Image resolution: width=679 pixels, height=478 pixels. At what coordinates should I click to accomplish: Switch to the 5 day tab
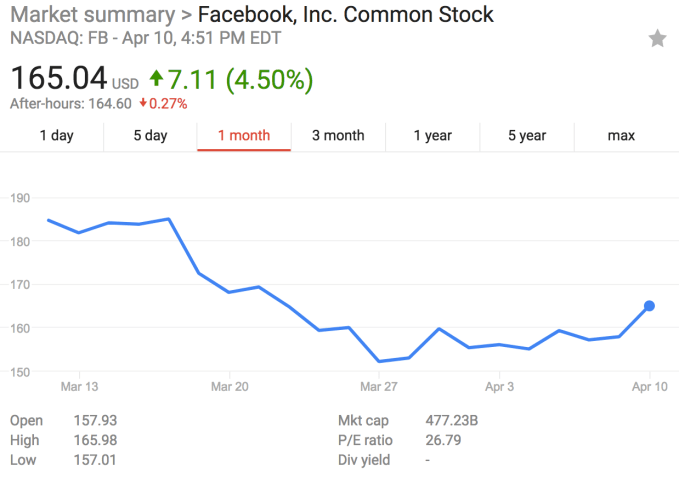(150, 136)
